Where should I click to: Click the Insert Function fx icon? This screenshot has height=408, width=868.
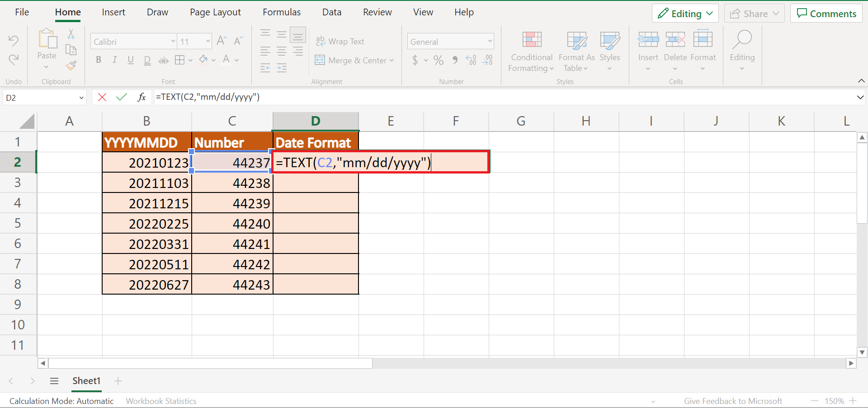142,97
